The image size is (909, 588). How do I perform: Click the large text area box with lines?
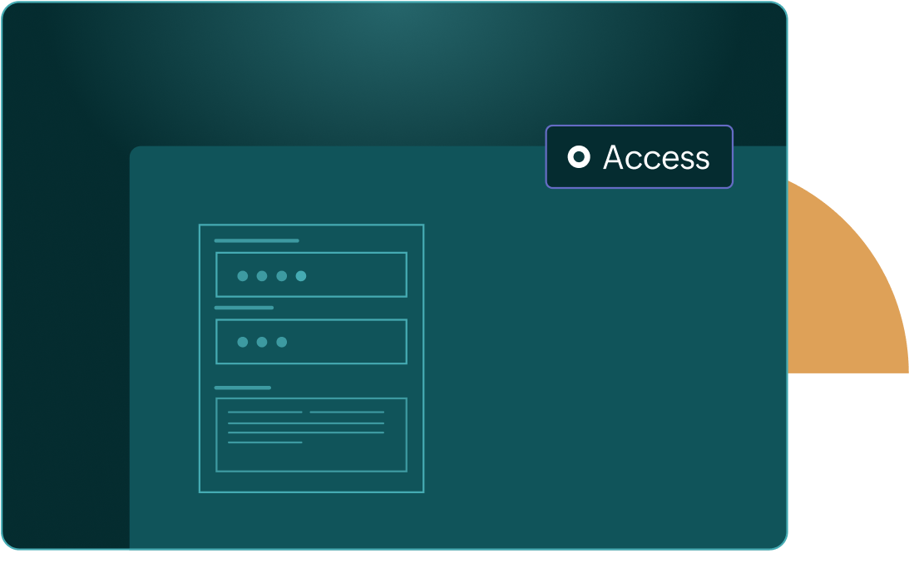click(x=311, y=435)
